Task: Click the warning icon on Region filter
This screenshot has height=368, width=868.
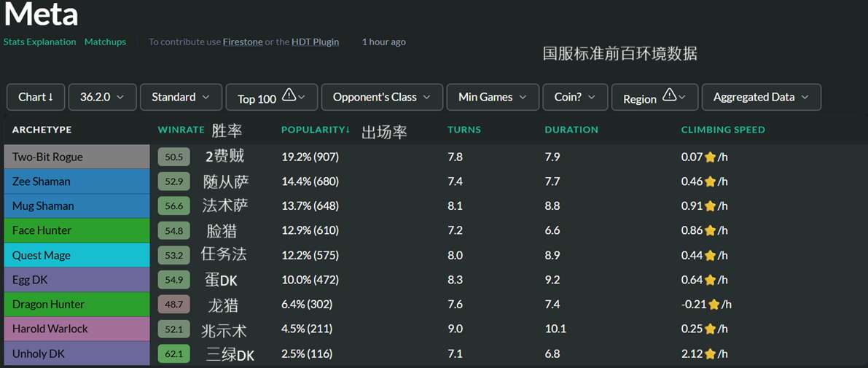Action: pyautogui.click(x=669, y=95)
